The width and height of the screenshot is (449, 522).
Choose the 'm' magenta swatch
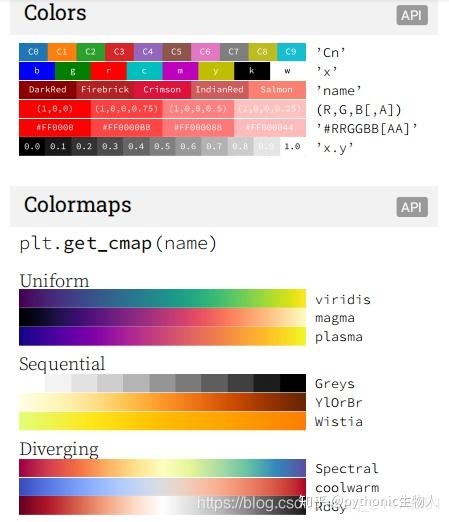180,71
